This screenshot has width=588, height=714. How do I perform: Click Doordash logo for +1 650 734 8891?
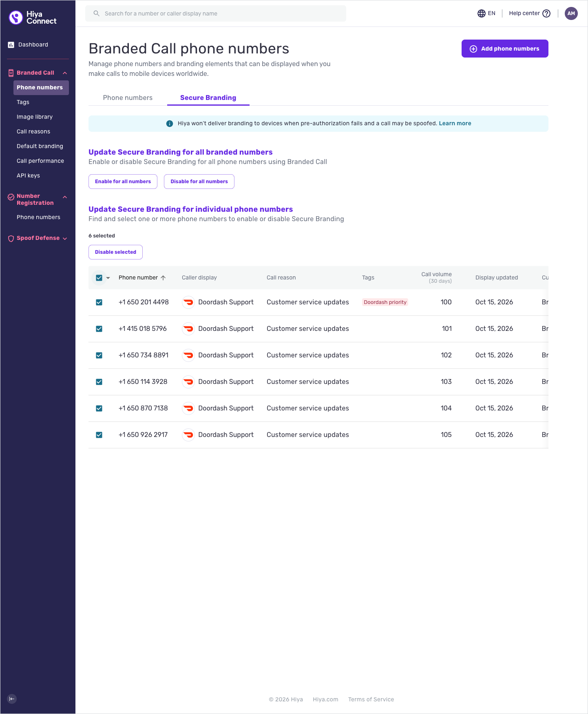coord(188,355)
